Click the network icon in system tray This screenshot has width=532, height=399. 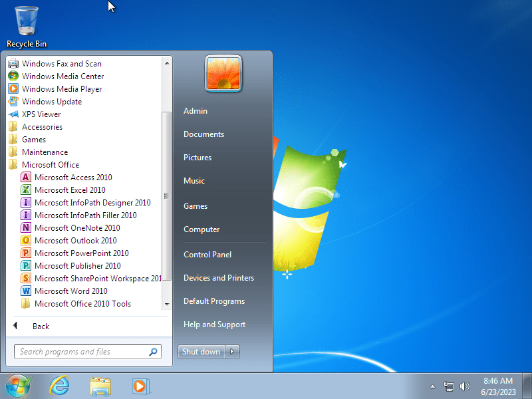coord(448,386)
